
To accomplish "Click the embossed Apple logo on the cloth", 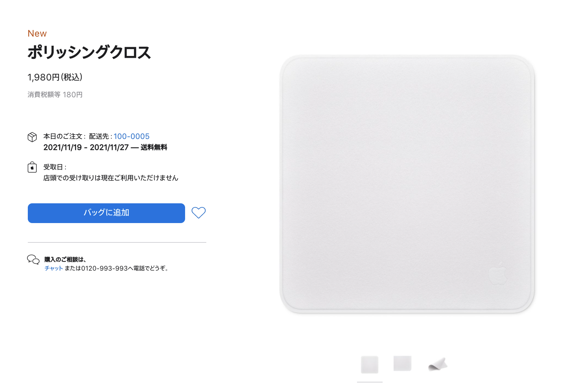I will tap(498, 274).
